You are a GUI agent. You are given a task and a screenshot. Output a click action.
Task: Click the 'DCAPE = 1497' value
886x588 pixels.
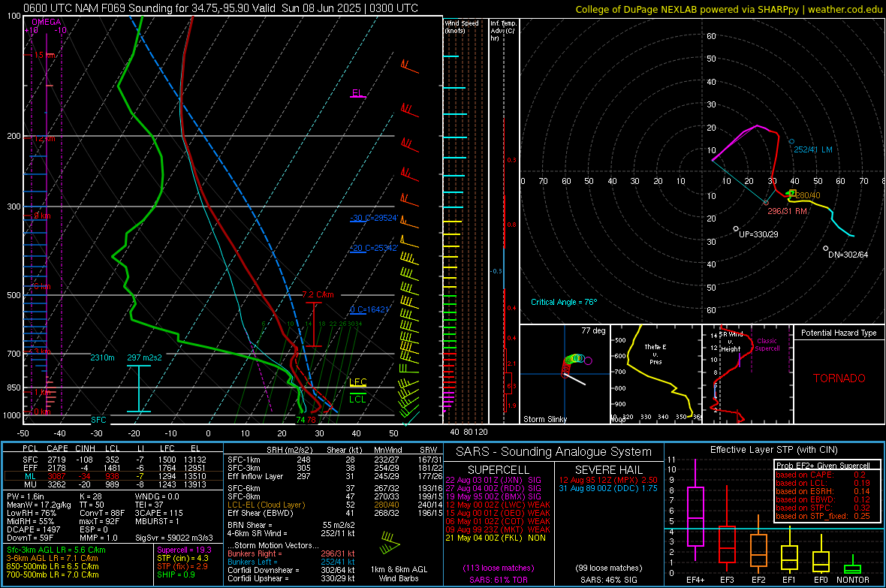coord(33,529)
